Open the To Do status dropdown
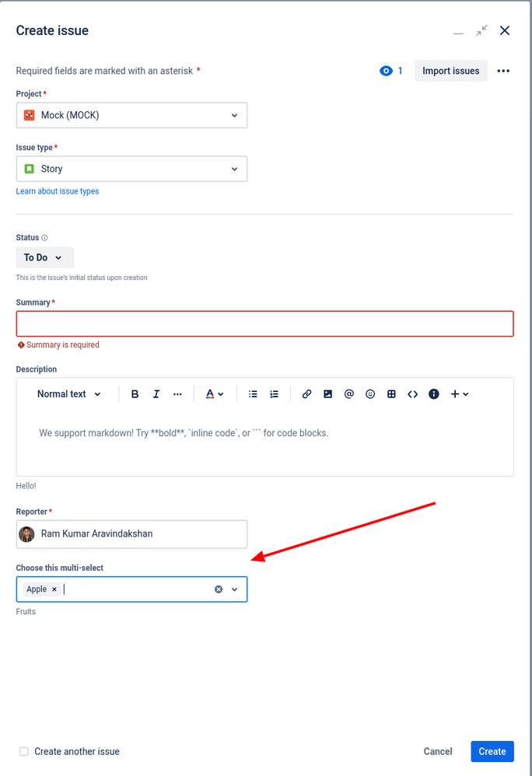Viewport: 532px width, 776px height. point(45,257)
